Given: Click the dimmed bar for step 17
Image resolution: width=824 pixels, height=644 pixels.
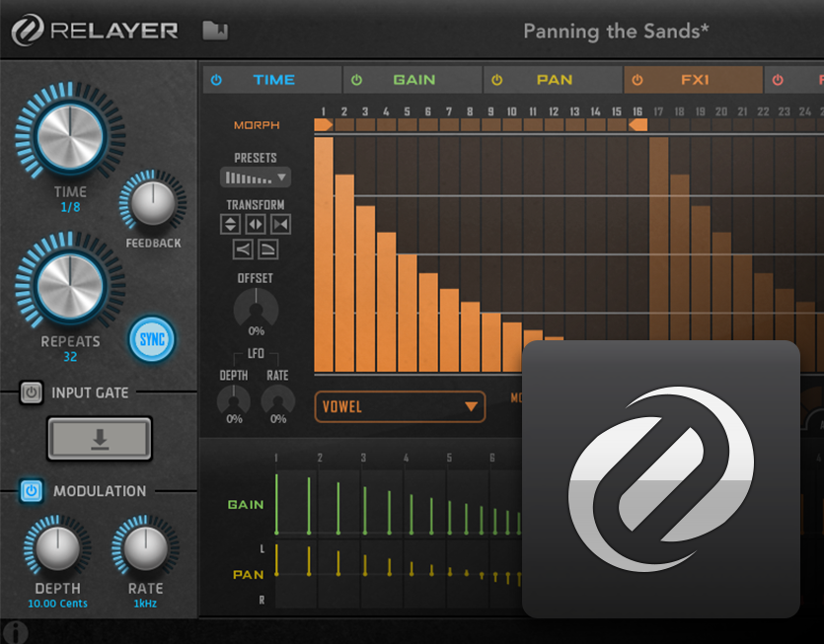Looking at the screenshot, I should 659,239.
